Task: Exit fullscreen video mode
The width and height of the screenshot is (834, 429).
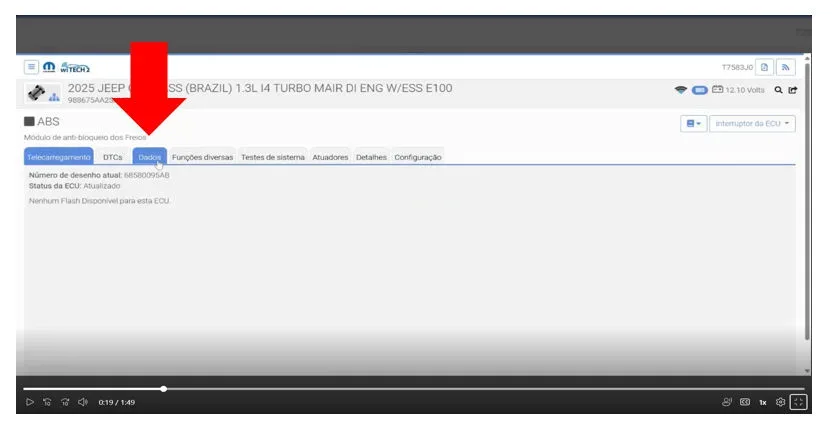Action: click(x=798, y=402)
